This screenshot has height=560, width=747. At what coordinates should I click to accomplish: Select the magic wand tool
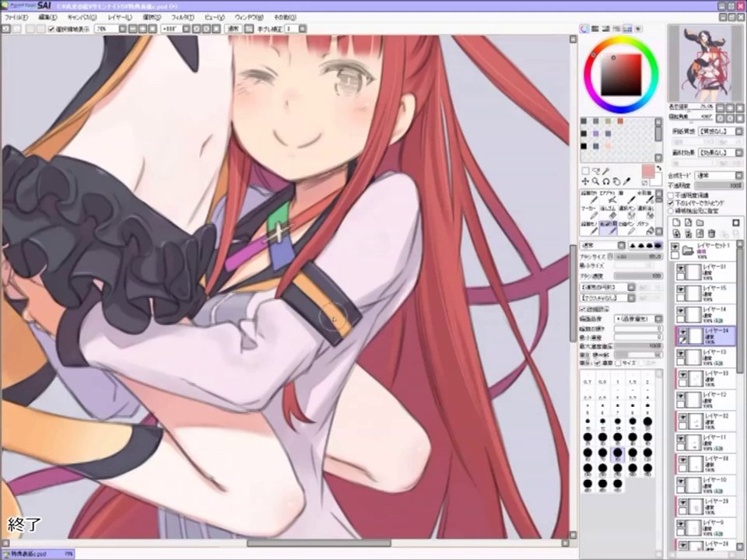pos(606,171)
